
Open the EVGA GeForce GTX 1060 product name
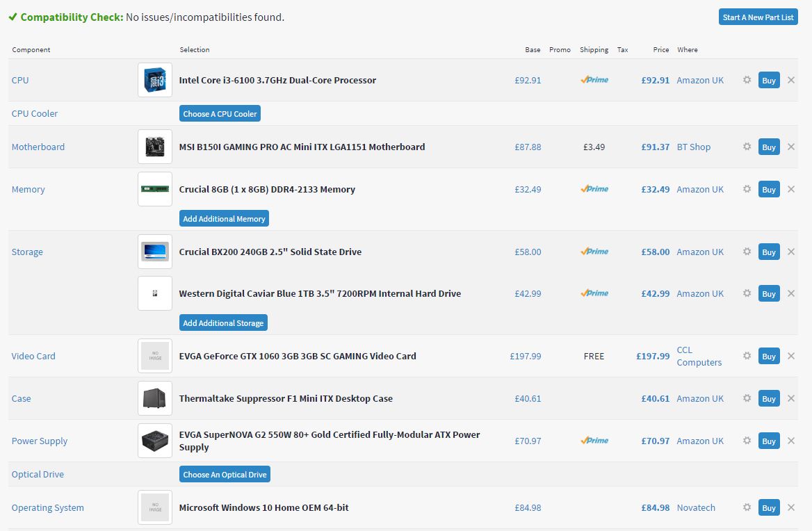[x=298, y=356]
